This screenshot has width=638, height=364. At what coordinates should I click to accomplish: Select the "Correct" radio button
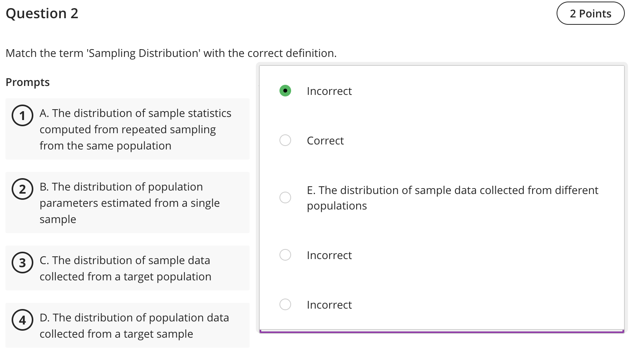285,140
